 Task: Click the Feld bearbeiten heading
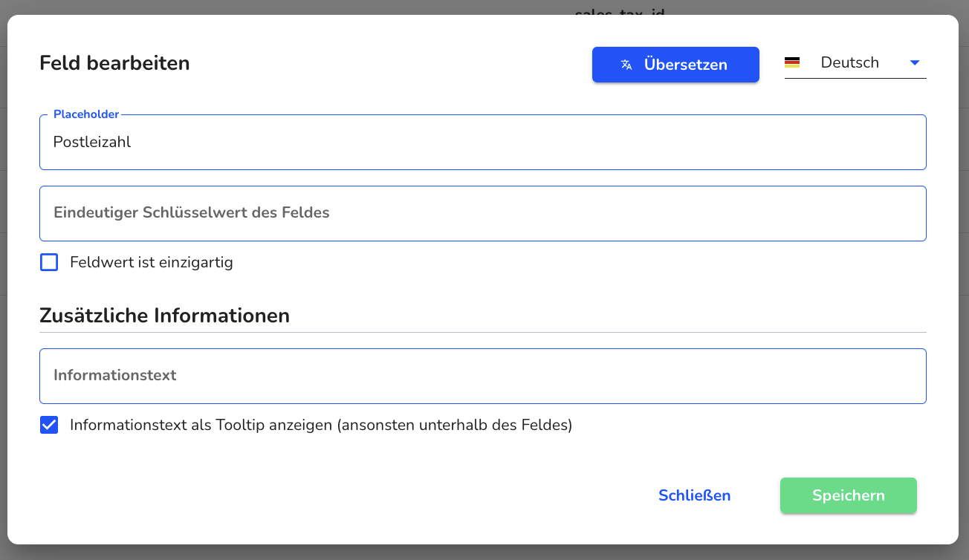[x=114, y=63]
